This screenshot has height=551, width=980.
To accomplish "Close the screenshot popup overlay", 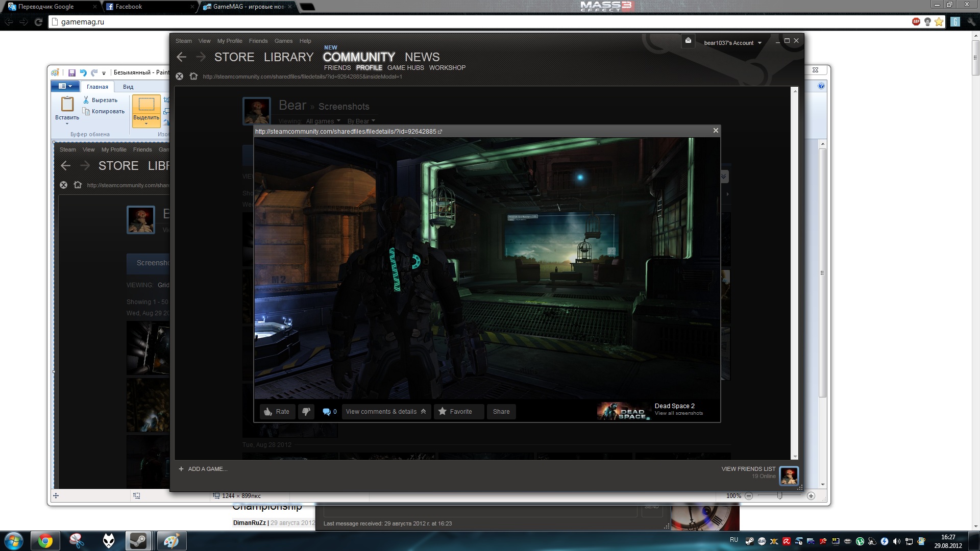I will [x=716, y=131].
